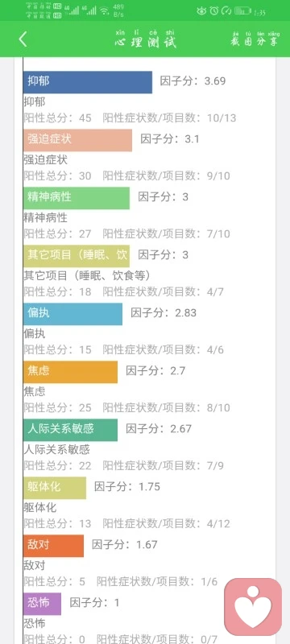Select the teal 人际关系敏感 bar

coord(70,430)
